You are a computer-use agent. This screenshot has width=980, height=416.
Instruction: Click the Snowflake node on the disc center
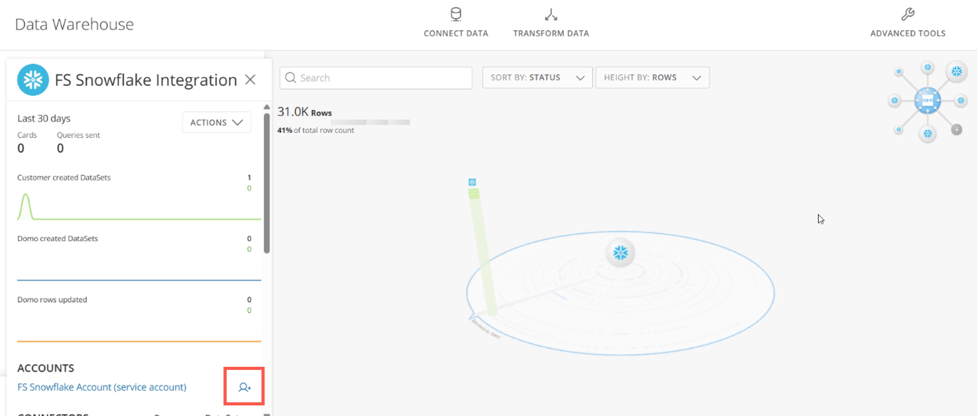620,253
